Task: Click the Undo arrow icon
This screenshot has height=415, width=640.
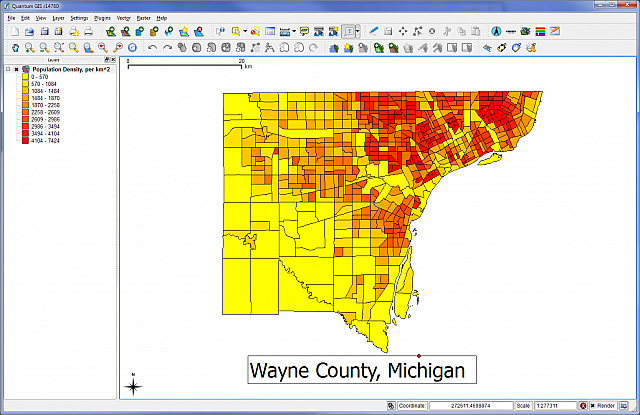Action: point(152,47)
